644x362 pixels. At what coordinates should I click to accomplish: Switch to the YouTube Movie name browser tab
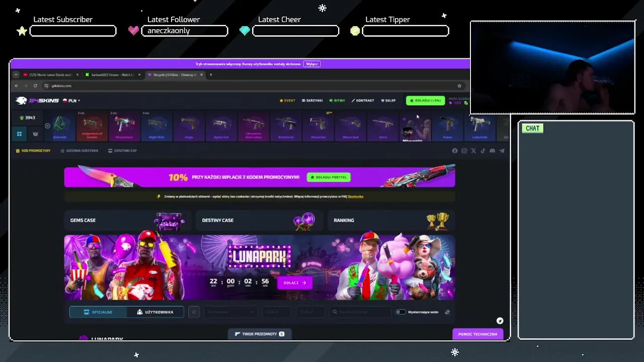51,75
